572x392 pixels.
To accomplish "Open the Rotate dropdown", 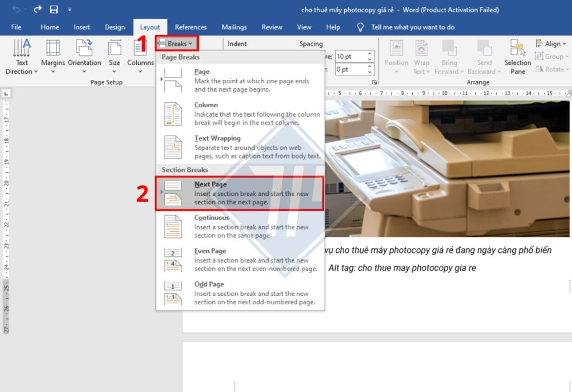I will point(552,69).
